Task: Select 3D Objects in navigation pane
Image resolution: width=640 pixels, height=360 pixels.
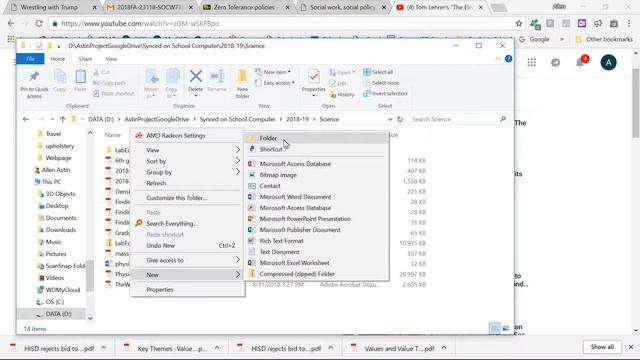Action: click(60, 194)
